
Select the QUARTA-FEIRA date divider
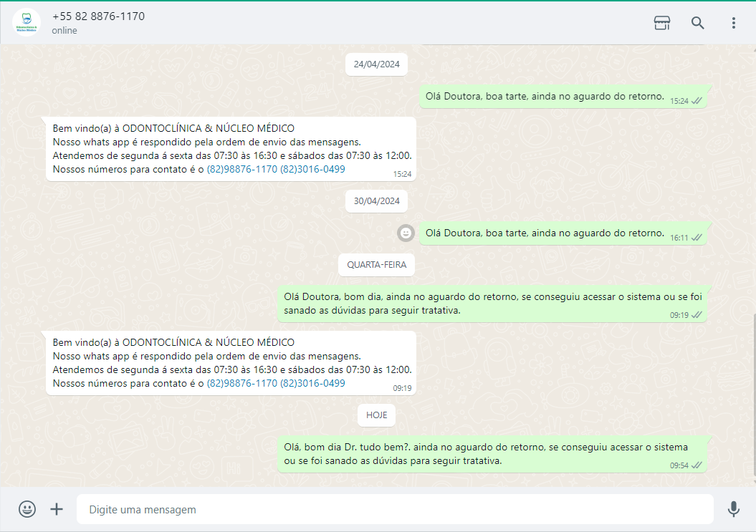click(376, 264)
